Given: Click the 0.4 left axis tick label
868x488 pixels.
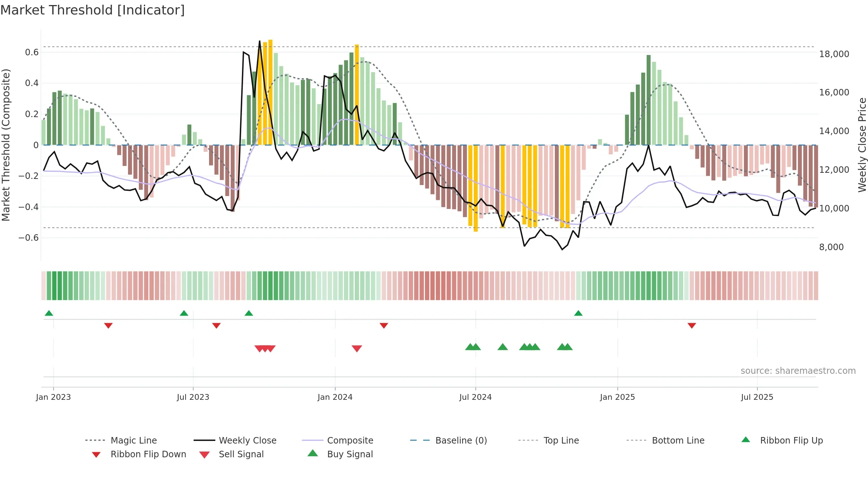Looking at the screenshot, I should click(32, 83).
